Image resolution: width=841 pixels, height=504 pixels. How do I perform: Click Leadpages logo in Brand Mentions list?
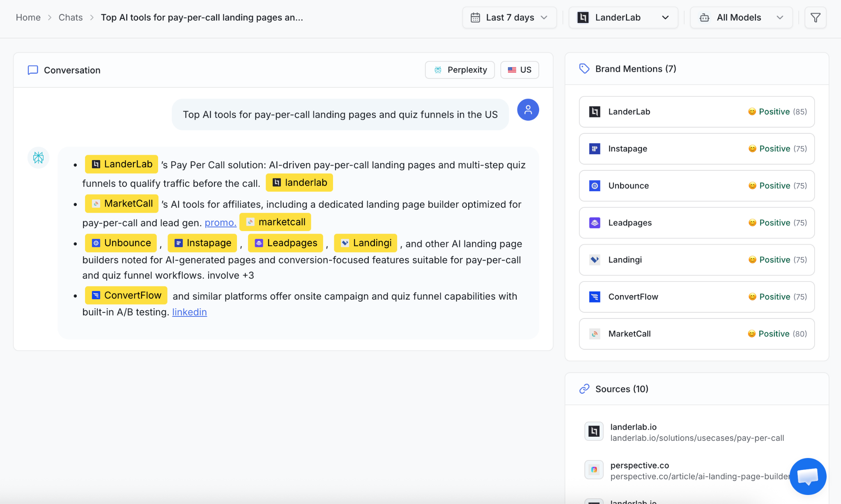point(595,222)
